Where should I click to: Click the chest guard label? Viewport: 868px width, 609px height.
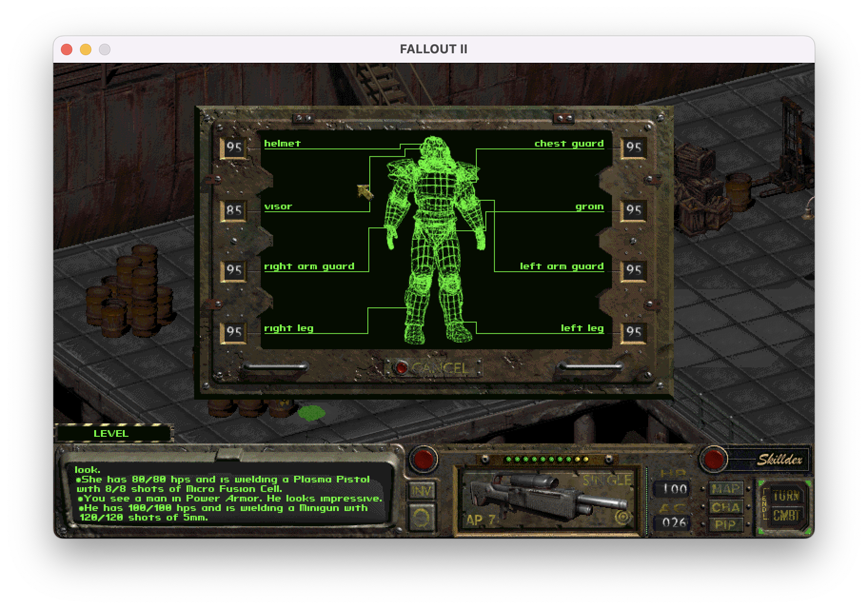tap(569, 143)
